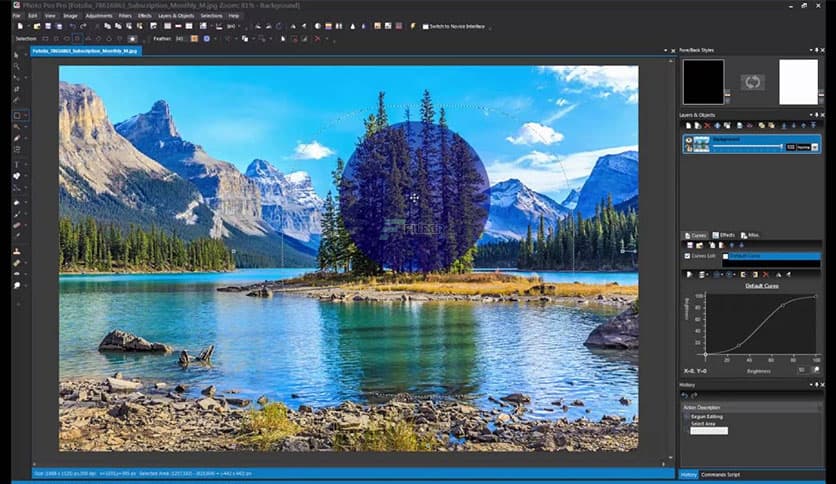Viewport: 836px width, 484px height.
Task: Select Default Curve entry in curves list
Action: click(771, 256)
